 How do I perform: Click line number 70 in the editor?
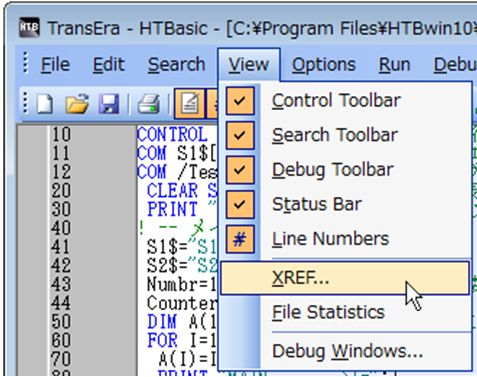tap(61, 359)
